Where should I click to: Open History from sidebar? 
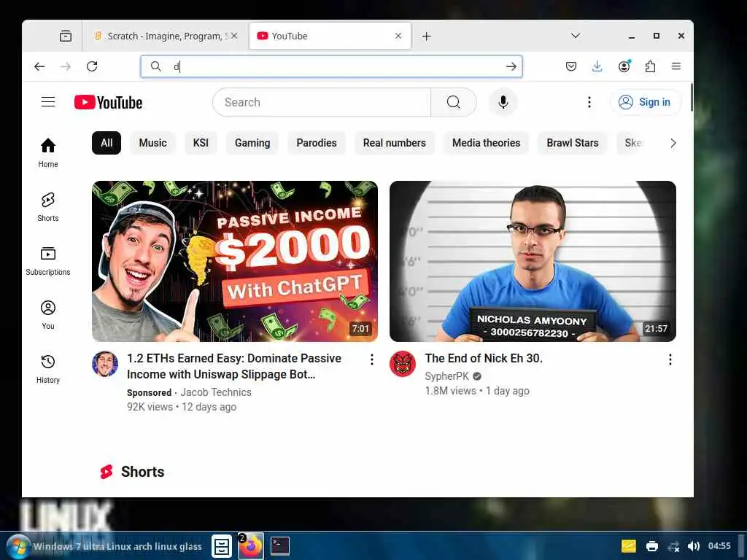pos(48,369)
